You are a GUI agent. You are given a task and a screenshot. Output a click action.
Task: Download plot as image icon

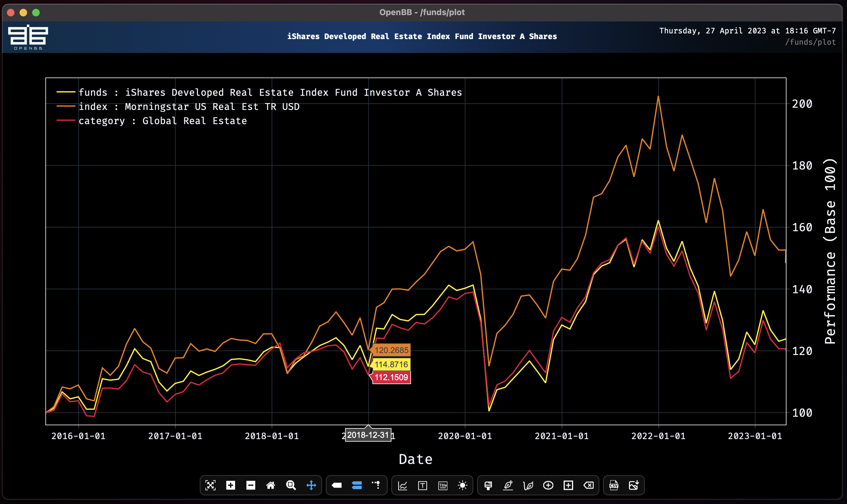[634, 485]
